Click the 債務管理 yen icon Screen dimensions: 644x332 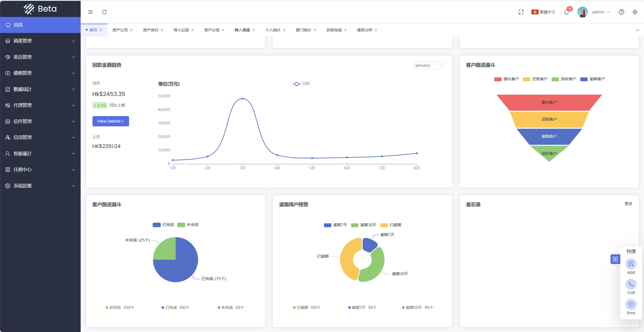click(8, 73)
